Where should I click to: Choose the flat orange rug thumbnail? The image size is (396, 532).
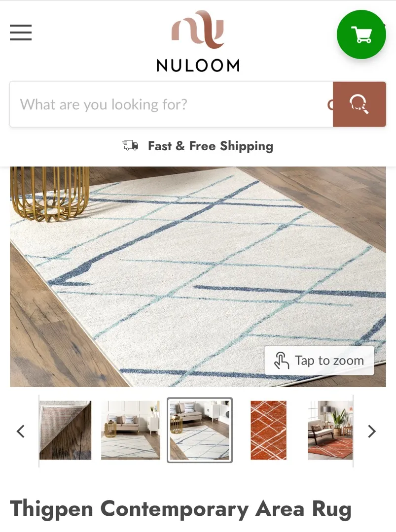268,430
